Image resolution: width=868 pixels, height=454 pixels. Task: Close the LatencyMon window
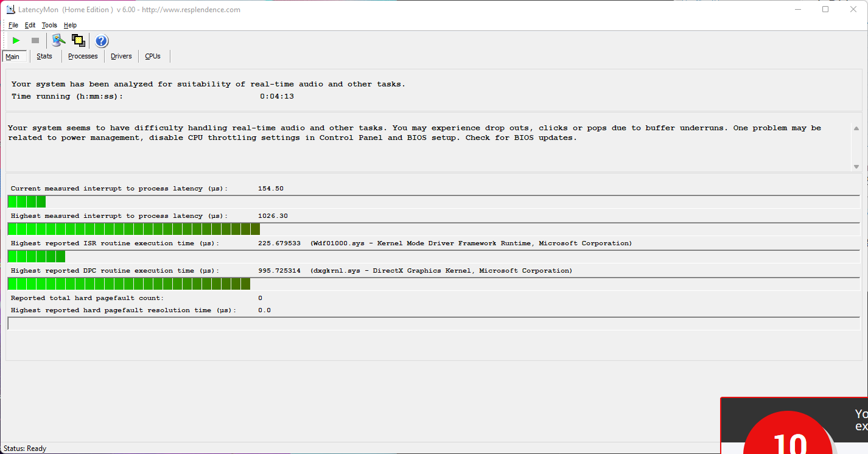(853, 9)
